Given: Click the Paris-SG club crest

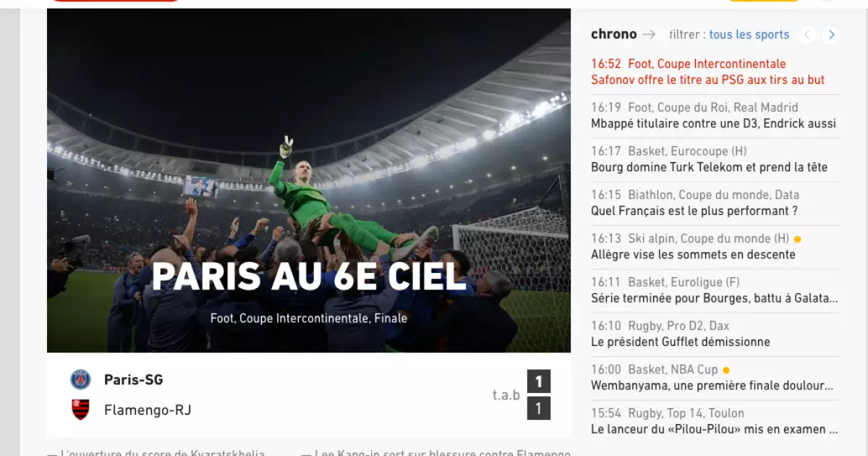Looking at the screenshot, I should click(x=80, y=379).
